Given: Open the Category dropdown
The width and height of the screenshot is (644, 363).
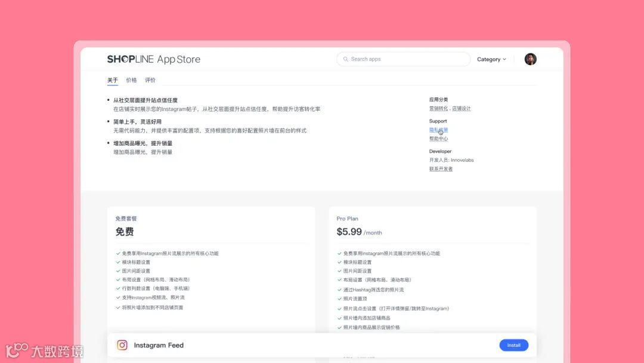Looking at the screenshot, I should coord(491,59).
